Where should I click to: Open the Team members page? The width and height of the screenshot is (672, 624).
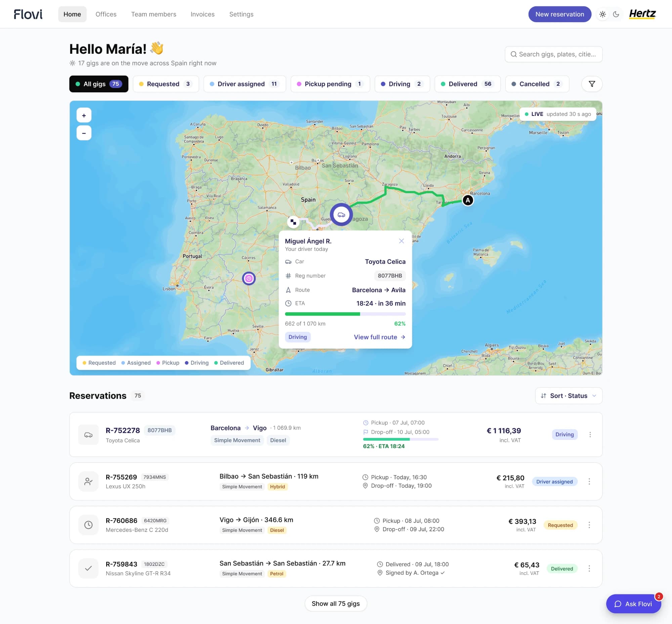click(154, 14)
